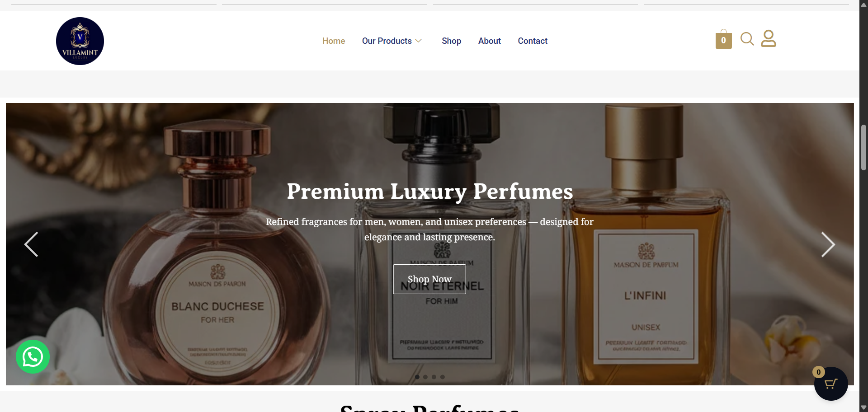Select the second slider dot
Viewport: 868px width, 412px height.
coord(425,377)
